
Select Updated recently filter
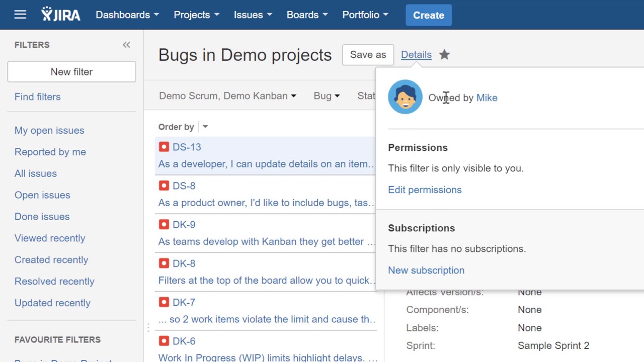[52, 303]
